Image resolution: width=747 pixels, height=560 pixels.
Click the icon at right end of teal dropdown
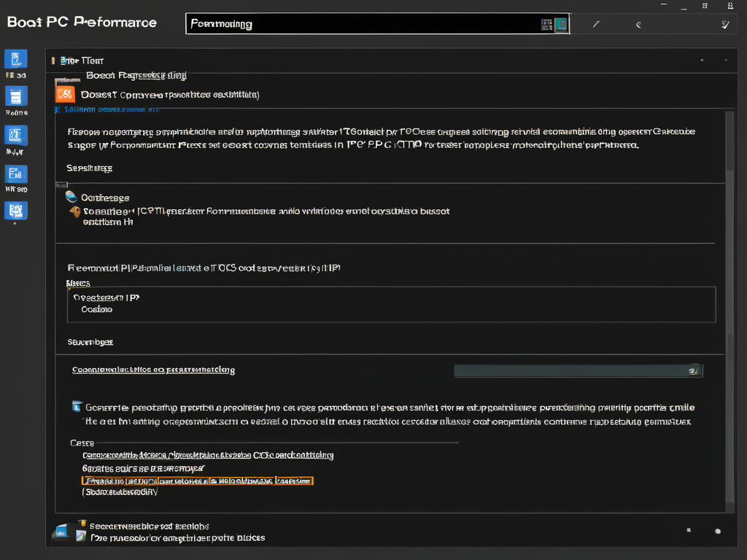[693, 370]
